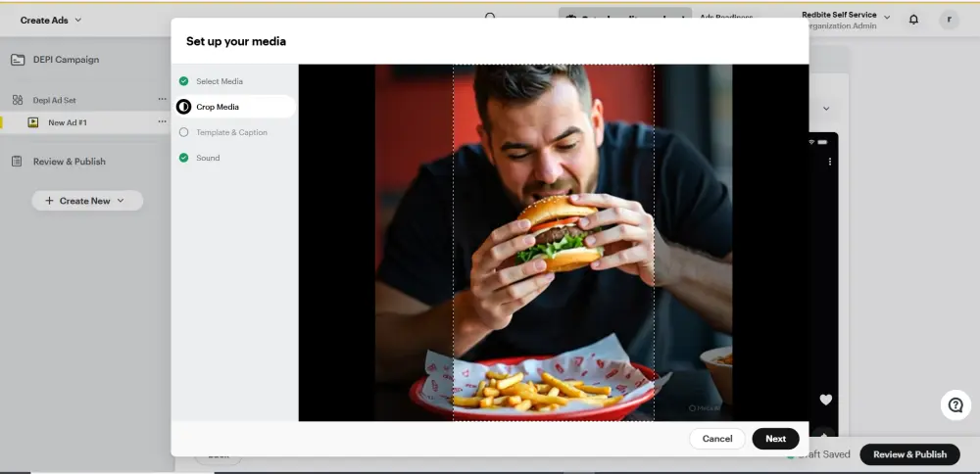Click the New Ad #1 media icon

click(33, 122)
